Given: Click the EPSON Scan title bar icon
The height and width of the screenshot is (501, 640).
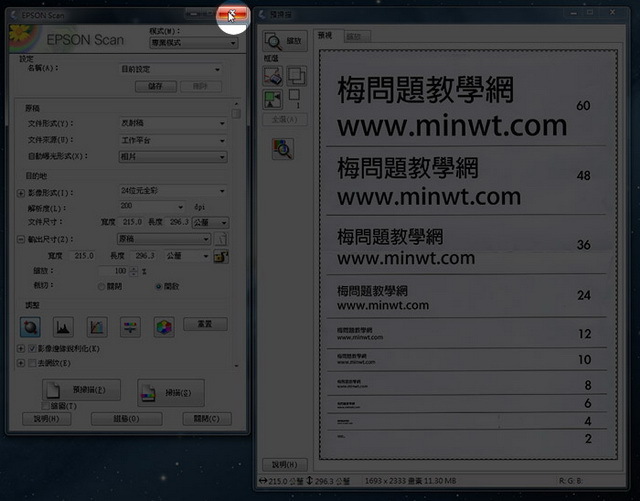Looking at the screenshot, I should click(x=14, y=15).
